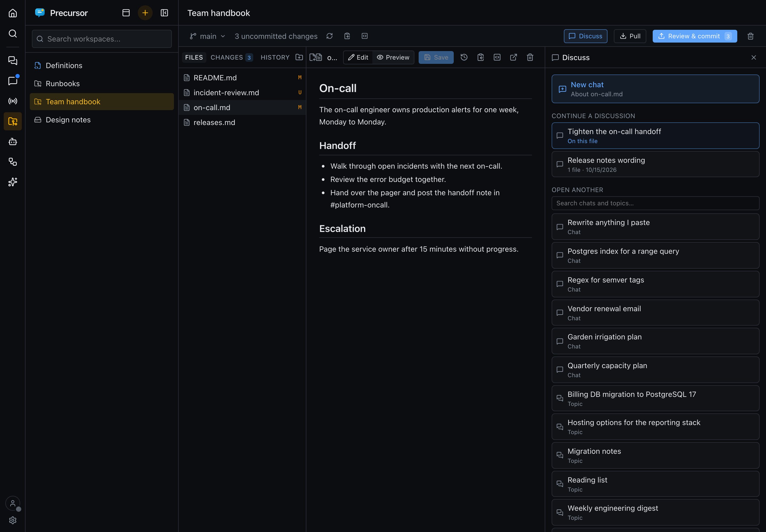Open the conversations icon in the left rail
The image size is (766, 532).
click(x=13, y=60)
